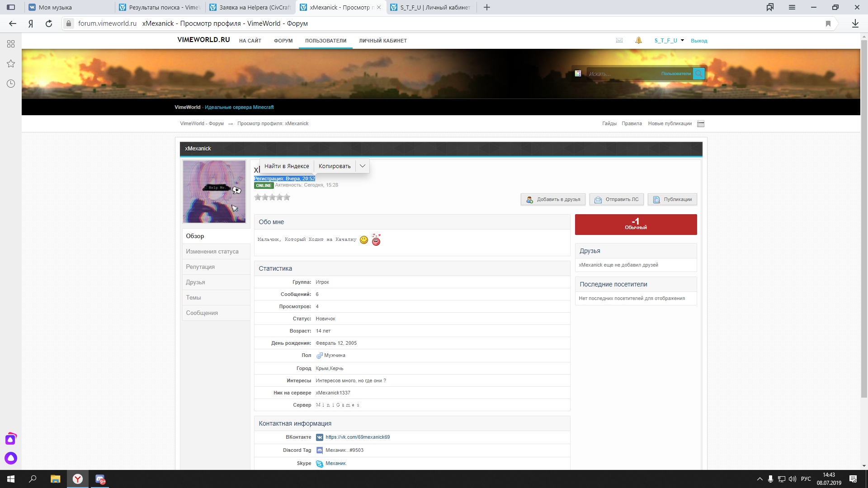The height and width of the screenshot is (488, 868).
Task: Click VimeWorld - Форум breadcrumb
Action: pos(202,124)
